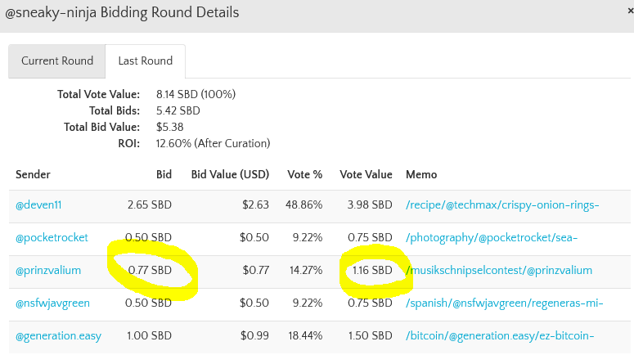The width and height of the screenshot is (634, 364).
Task: Open @pocketrocket sender profile link
Action: coord(52,237)
